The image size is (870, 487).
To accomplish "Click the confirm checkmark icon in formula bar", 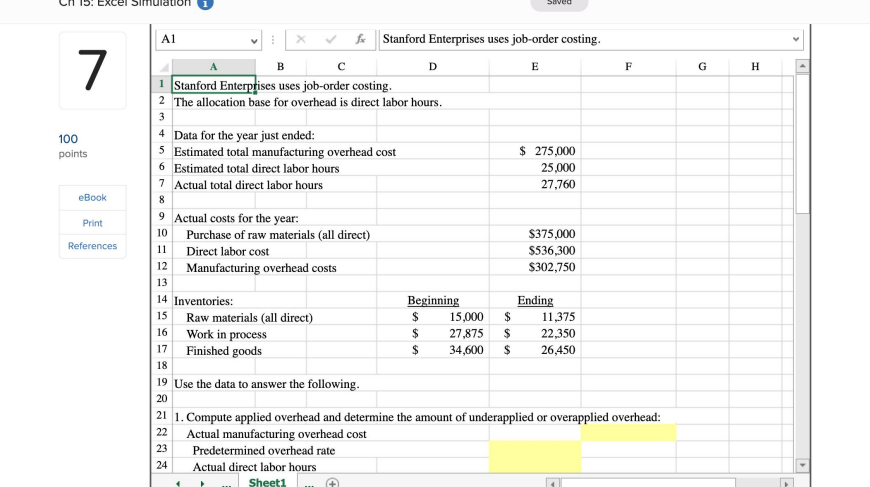I will (x=331, y=39).
